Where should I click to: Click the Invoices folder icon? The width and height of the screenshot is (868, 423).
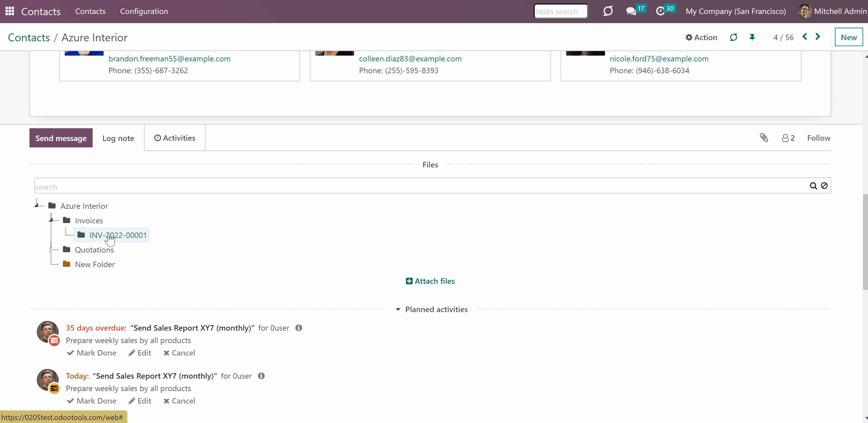click(x=67, y=220)
